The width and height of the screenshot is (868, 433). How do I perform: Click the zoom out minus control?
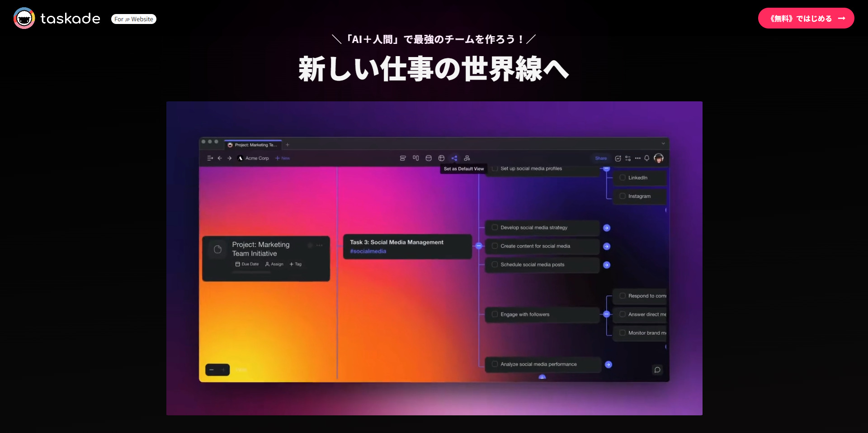212,370
